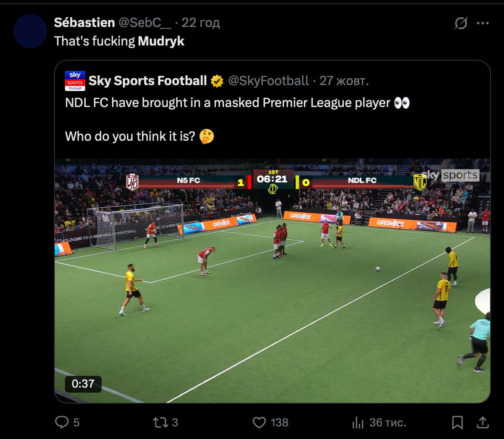Screen dimensions: 504x439
Task: Open quoted tweet text about masked player
Action: click(x=228, y=103)
